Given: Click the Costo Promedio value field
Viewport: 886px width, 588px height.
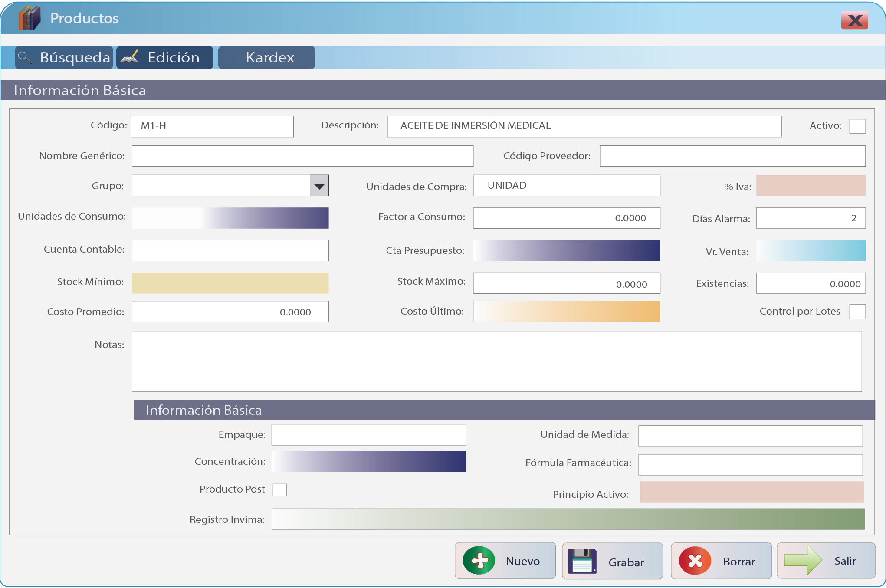Looking at the screenshot, I should pos(230,312).
